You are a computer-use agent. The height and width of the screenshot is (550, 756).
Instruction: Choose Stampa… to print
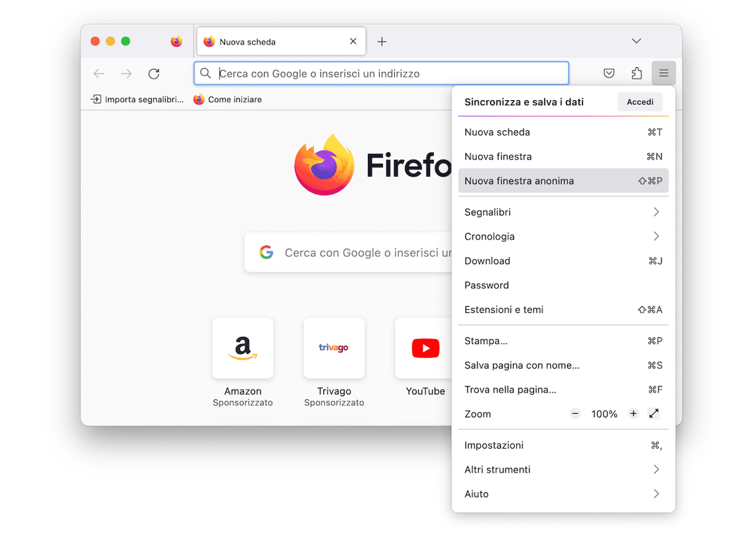(563, 341)
